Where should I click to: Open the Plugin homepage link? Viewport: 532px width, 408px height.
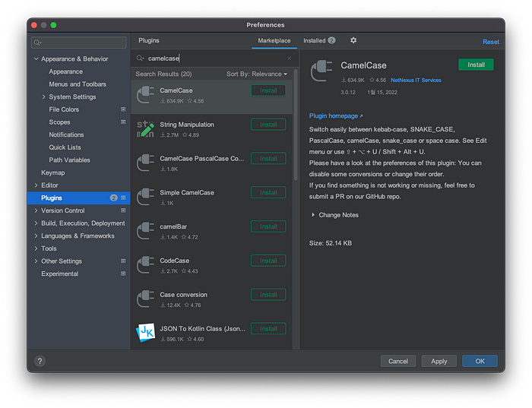[x=336, y=115]
